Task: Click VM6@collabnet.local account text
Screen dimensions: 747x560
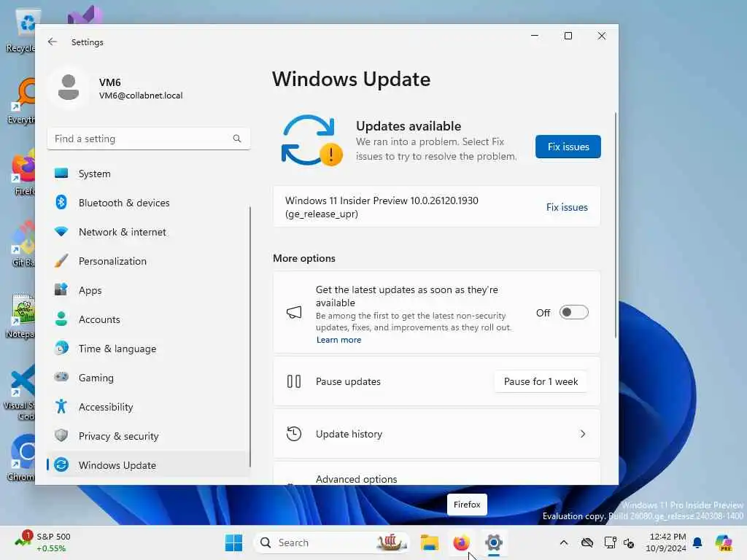Action: [x=141, y=96]
